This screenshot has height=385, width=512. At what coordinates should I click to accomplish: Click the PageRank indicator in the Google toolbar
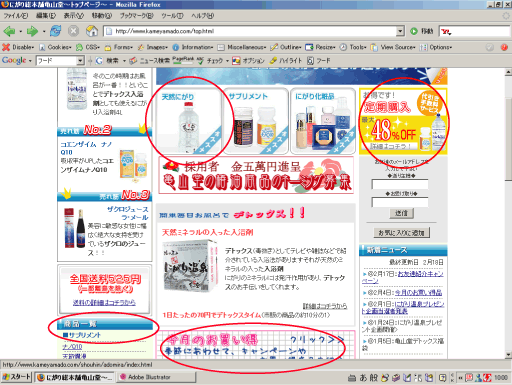(x=183, y=60)
